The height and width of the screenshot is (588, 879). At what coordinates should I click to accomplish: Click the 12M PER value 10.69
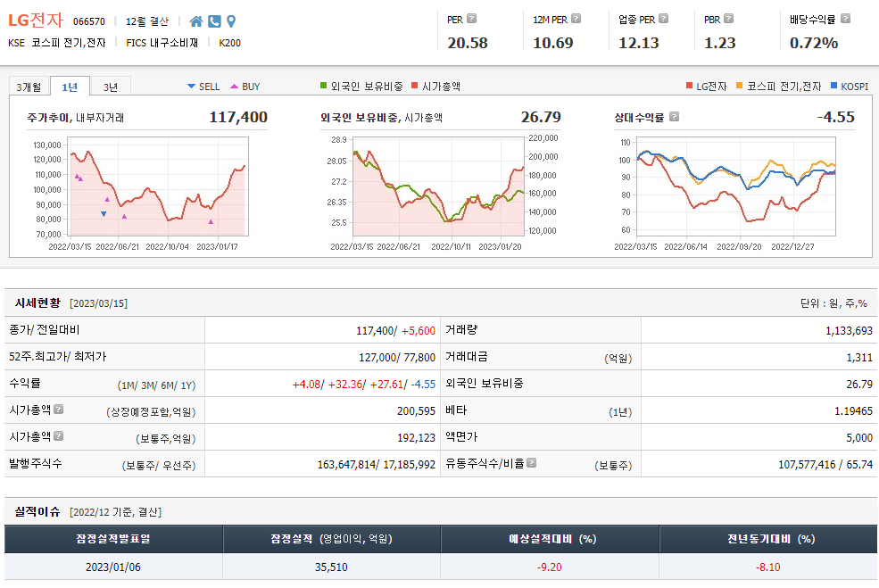553,43
